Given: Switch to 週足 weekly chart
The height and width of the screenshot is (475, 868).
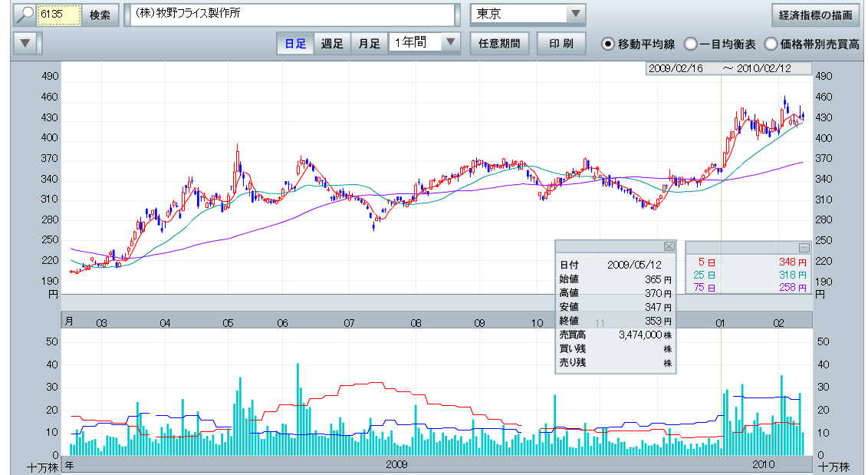Looking at the screenshot, I should click(332, 43).
